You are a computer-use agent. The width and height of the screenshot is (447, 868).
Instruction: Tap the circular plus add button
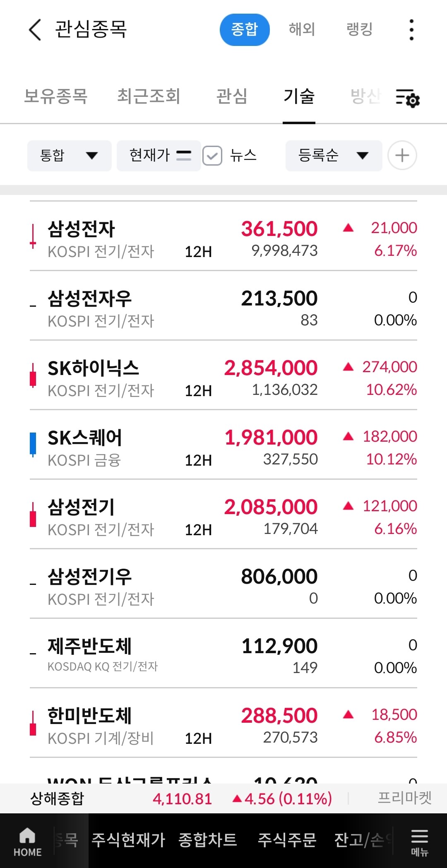pyautogui.click(x=402, y=156)
